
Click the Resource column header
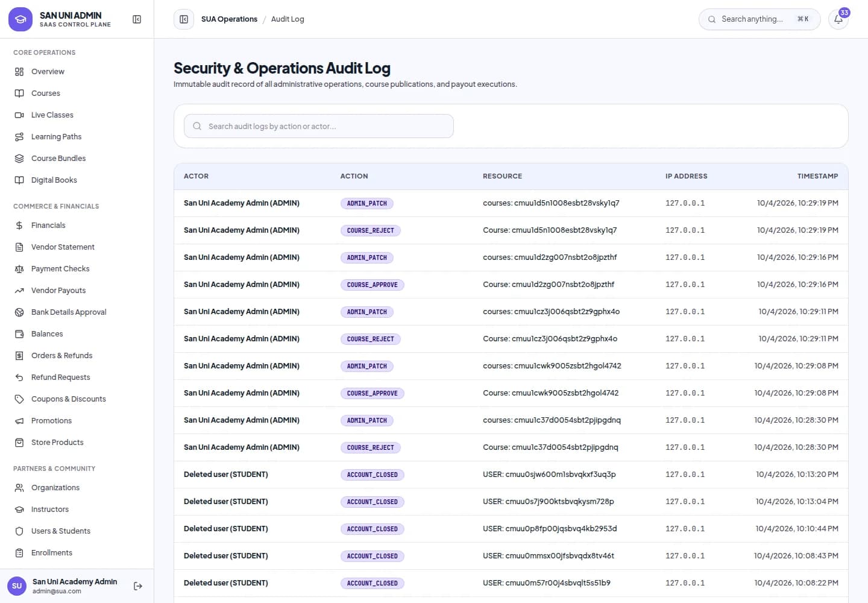point(502,176)
